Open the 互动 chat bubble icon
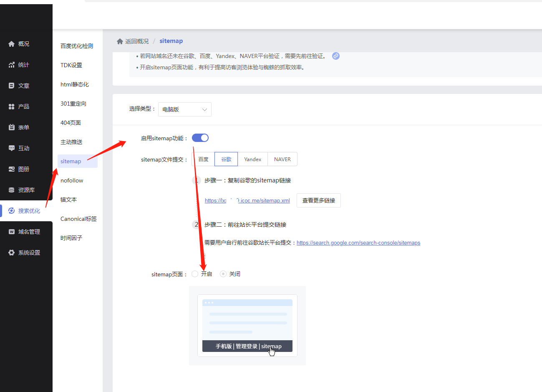This screenshot has width=542, height=392. pos(12,148)
